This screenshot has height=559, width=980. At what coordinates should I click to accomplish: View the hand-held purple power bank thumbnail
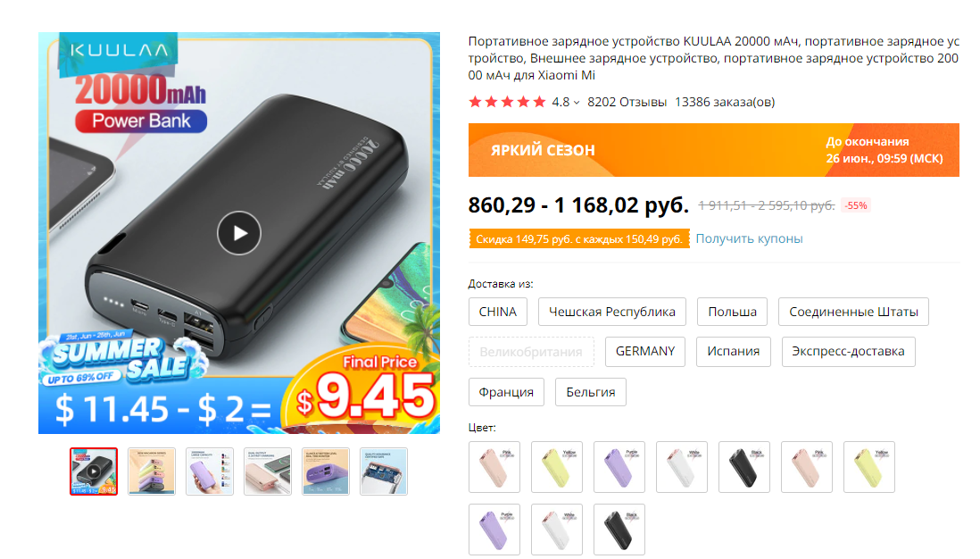tap(210, 471)
